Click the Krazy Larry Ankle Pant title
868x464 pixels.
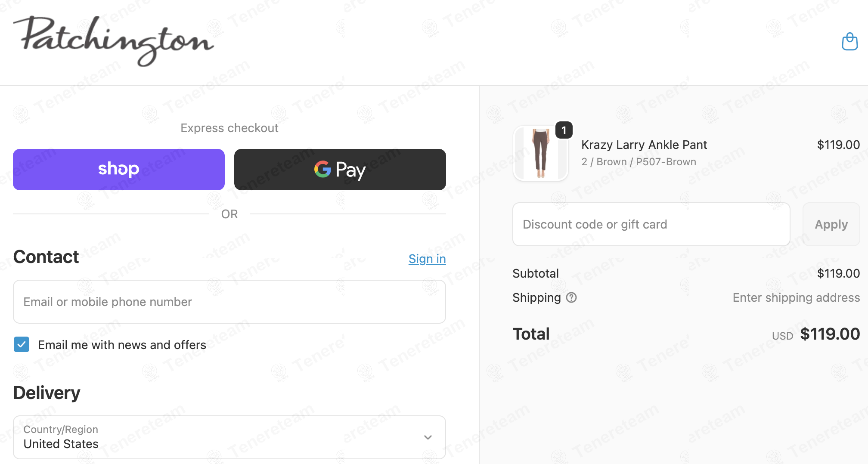coord(644,145)
